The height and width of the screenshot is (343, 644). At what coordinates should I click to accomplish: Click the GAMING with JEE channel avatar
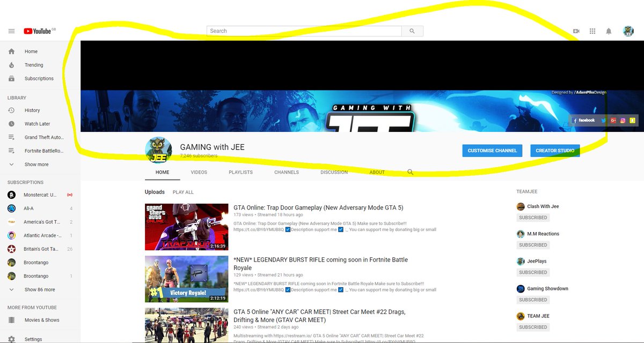pos(158,151)
